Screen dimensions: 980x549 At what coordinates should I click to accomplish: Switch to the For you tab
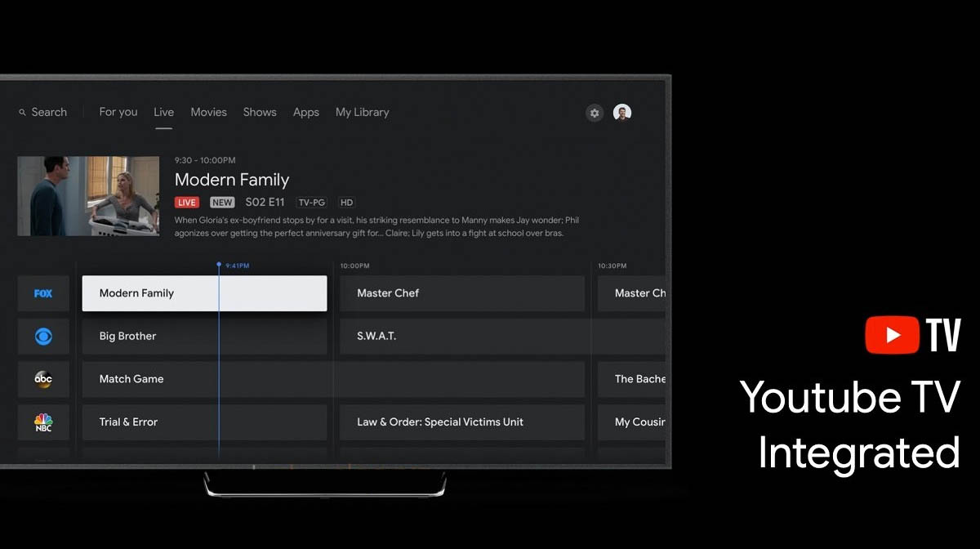pos(118,112)
